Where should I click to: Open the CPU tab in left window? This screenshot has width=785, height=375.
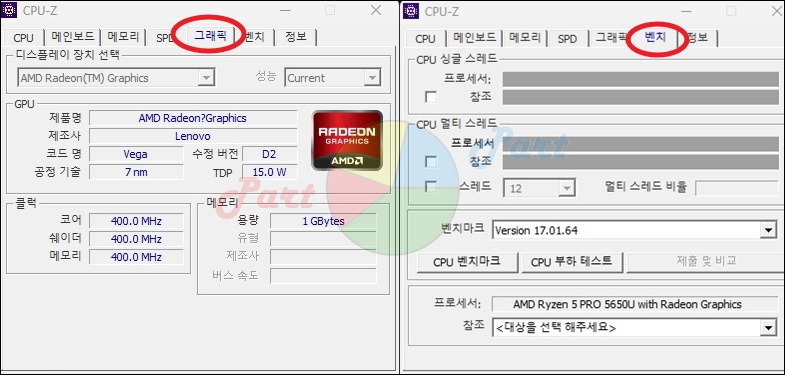[24, 38]
